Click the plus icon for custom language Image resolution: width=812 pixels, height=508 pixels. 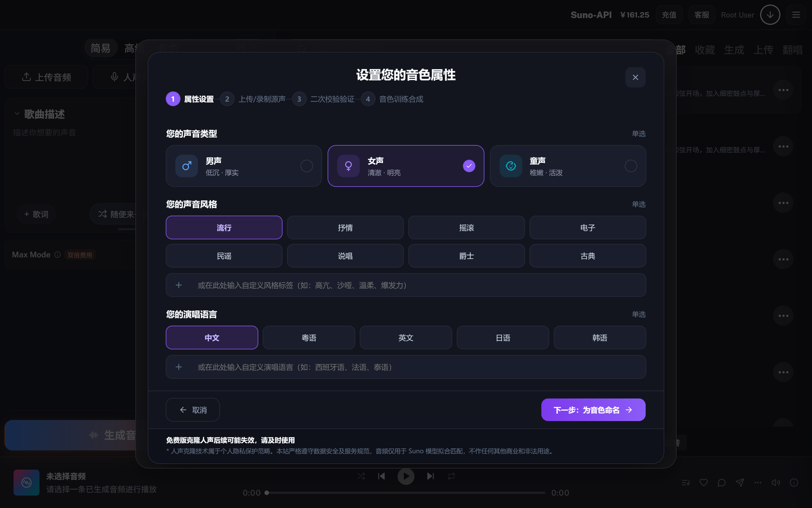[179, 367]
